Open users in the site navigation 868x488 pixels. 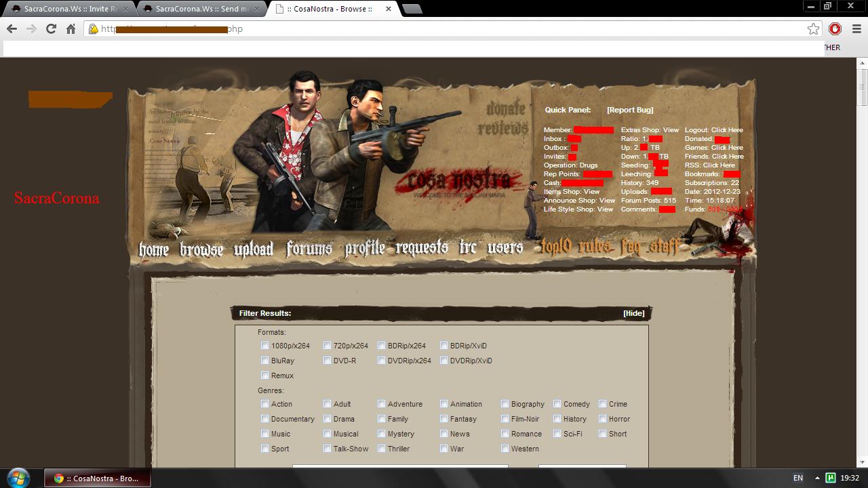coord(505,247)
